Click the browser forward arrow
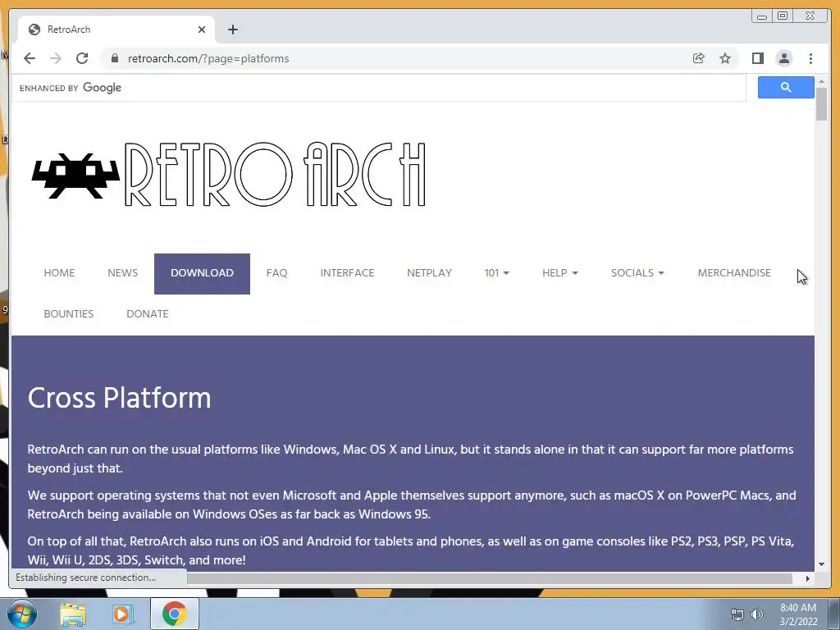This screenshot has height=630, width=840. (x=56, y=58)
